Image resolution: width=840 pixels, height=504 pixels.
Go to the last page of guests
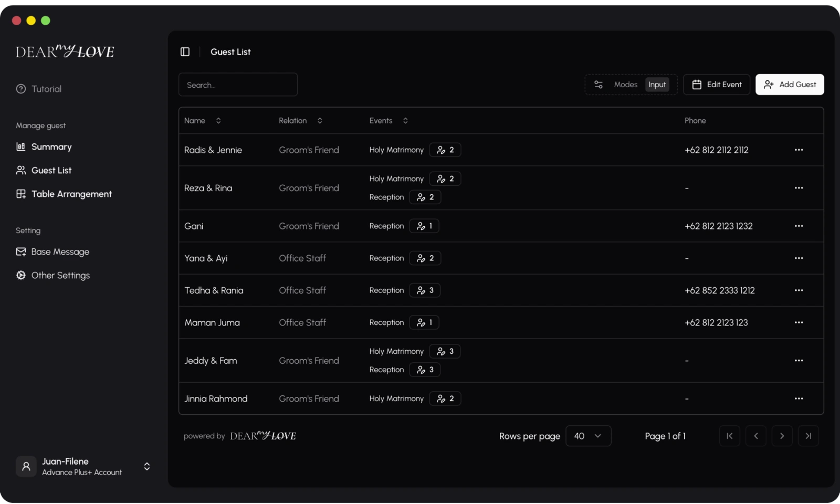click(808, 436)
